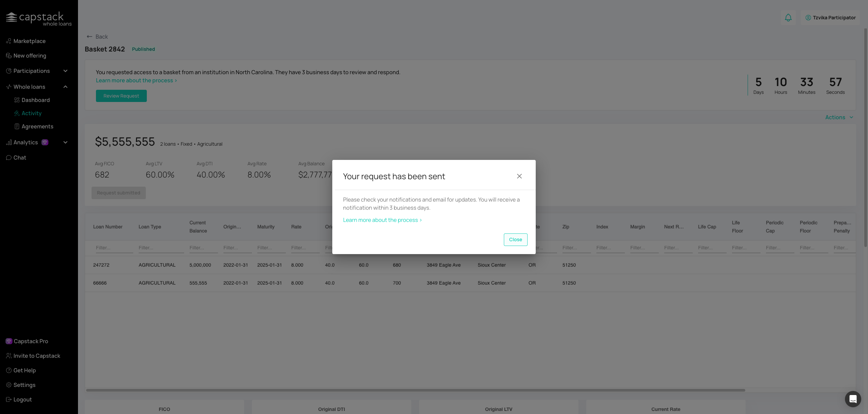Viewport: 868px width, 414px height.
Task: Click the Logout icon in the sidebar
Action: coord(9,399)
